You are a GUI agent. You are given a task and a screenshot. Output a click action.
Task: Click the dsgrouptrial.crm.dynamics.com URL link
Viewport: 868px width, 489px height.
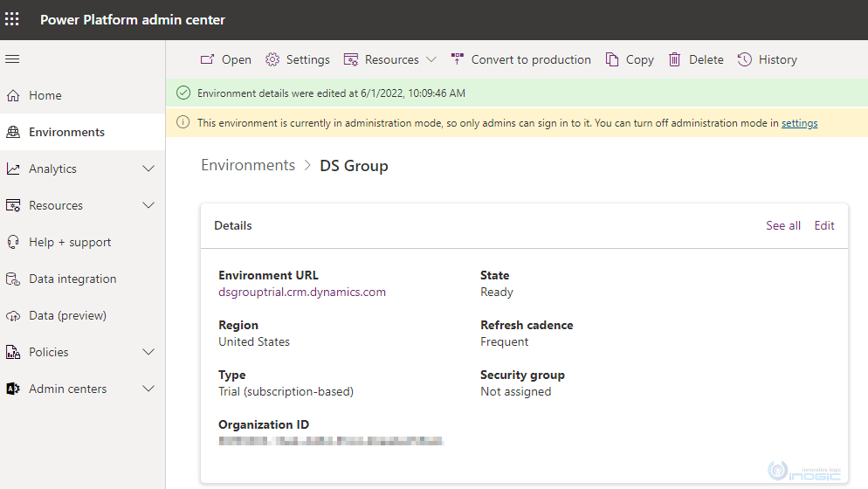(x=302, y=293)
